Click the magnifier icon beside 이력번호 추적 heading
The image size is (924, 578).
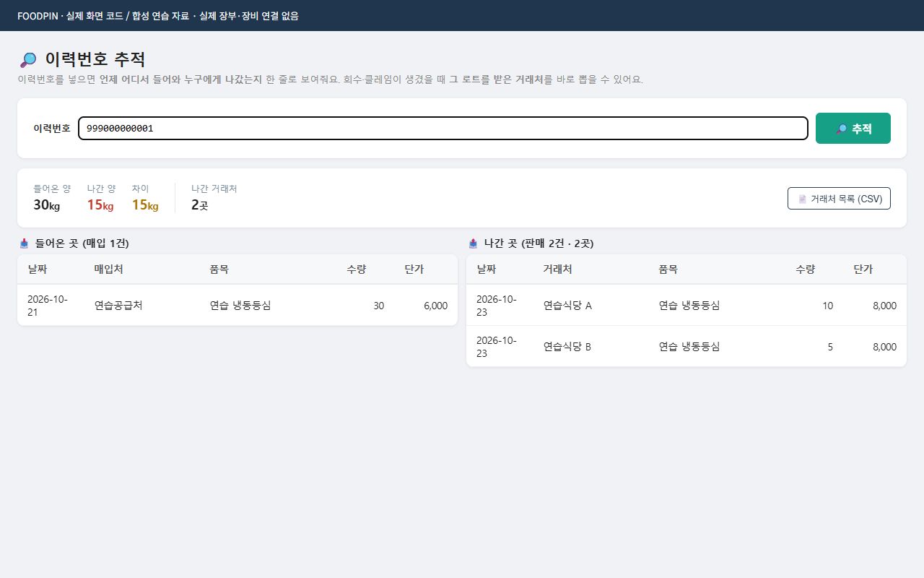point(28,60)
